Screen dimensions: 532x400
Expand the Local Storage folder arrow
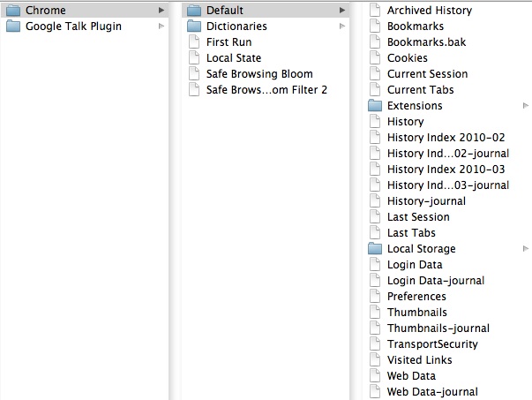point(526,248)
